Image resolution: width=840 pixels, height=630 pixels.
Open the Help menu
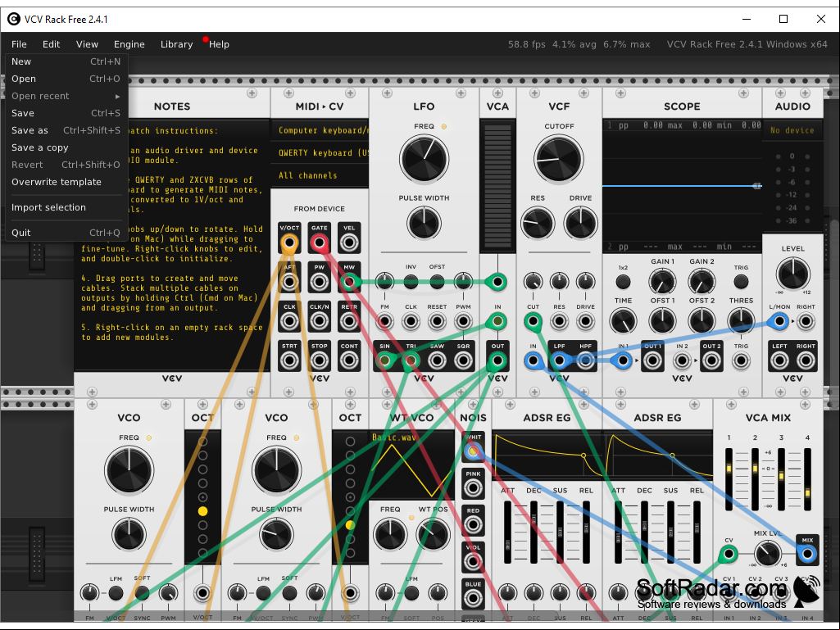click(x=219, y=44)
